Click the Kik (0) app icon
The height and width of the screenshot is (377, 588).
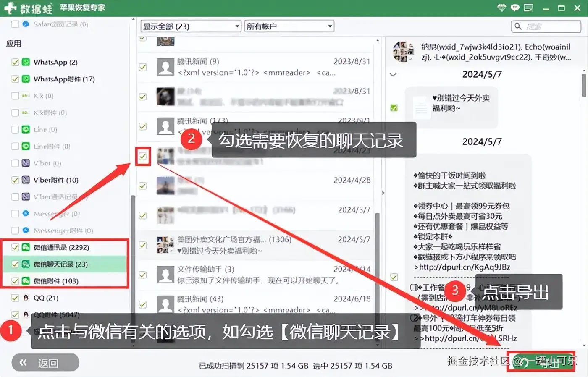pos(26,96)
